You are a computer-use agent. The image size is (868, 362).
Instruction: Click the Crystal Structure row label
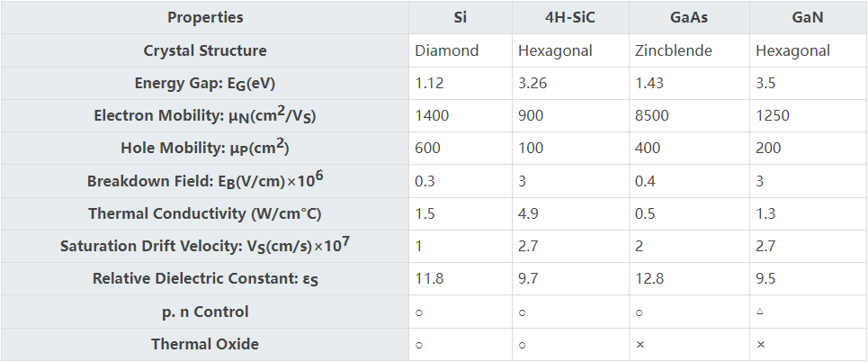pos(205,50)
